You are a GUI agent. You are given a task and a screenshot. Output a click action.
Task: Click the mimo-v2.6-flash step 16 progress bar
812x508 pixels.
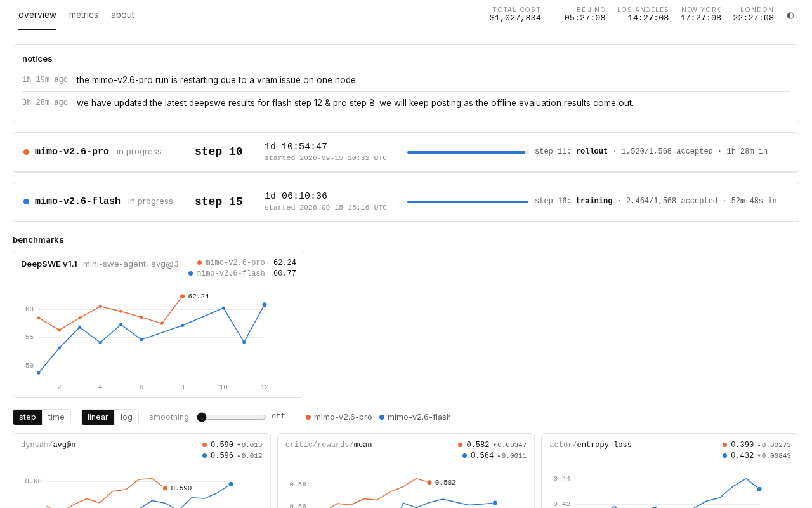tap(468, 202)
